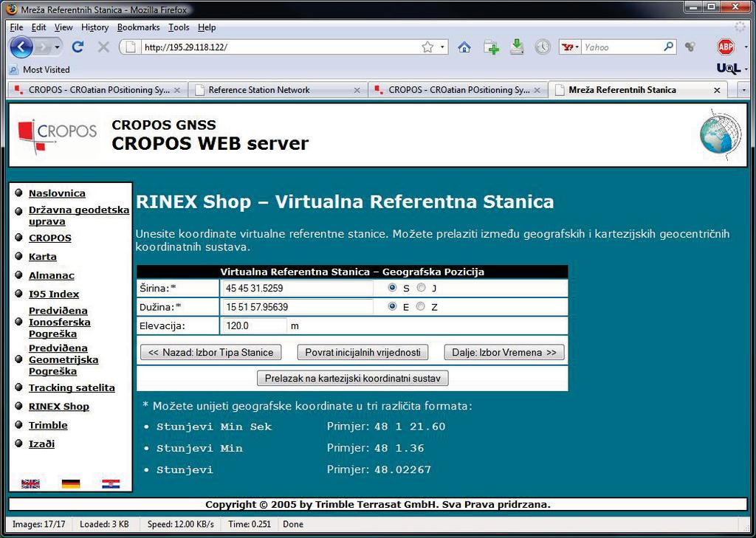
Task: Click the CROPOS logo image
Action: point(58,137)
